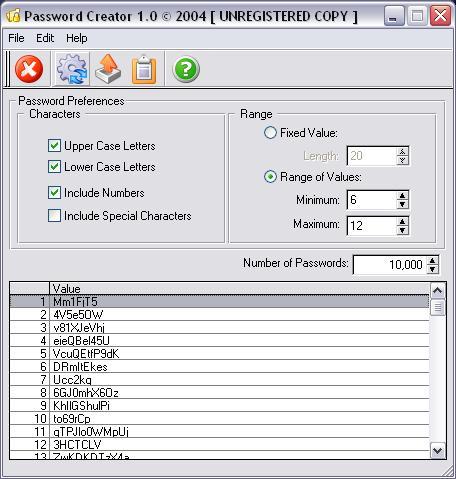The width and height of the screenshot is (456, 479).
Task: Select password row VcuQEtfP9dK
Action: pos(219,354)
